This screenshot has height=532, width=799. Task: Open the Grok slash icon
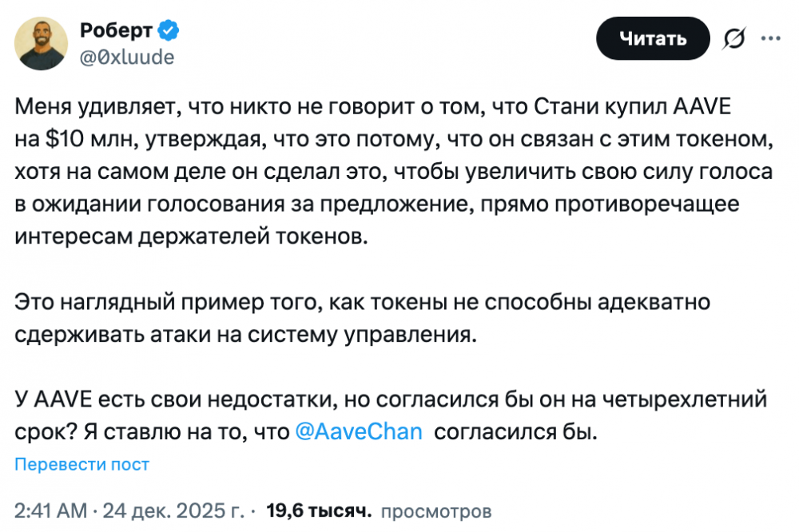[x=733, y=39]
